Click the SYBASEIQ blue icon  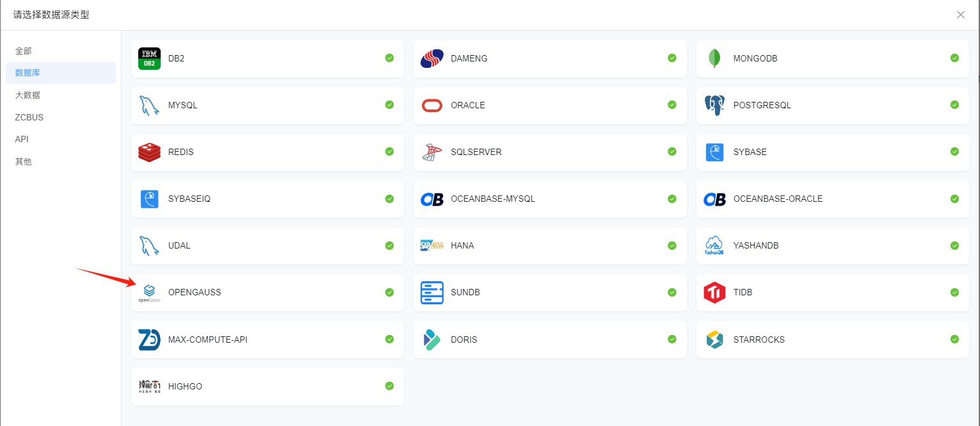coord(149,199)
